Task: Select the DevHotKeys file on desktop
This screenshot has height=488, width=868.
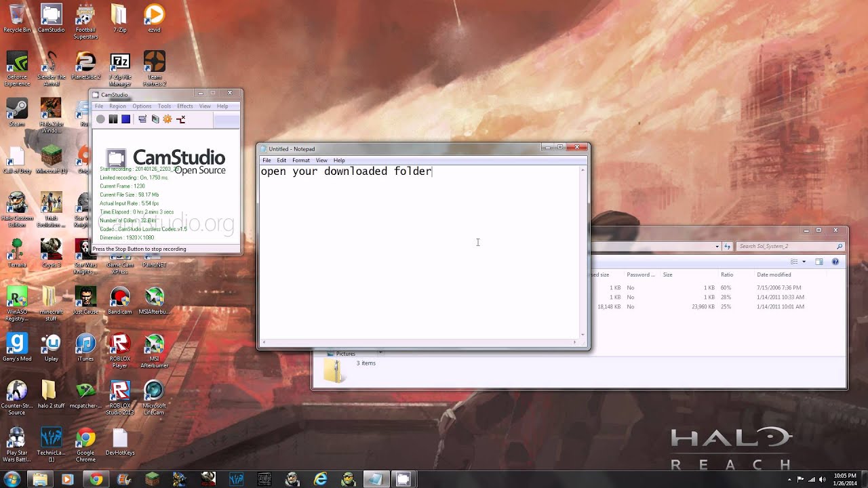Action: click(x=120, y=442)
